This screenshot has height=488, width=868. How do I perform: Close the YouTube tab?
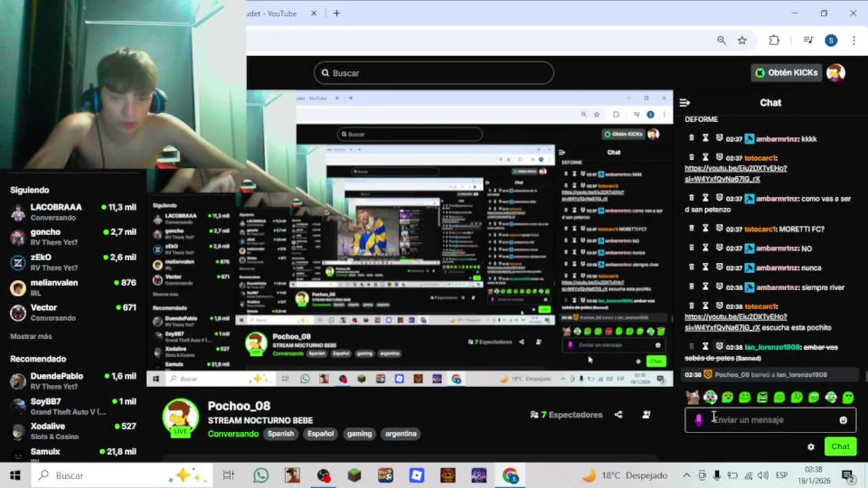(x=314, y=14)
